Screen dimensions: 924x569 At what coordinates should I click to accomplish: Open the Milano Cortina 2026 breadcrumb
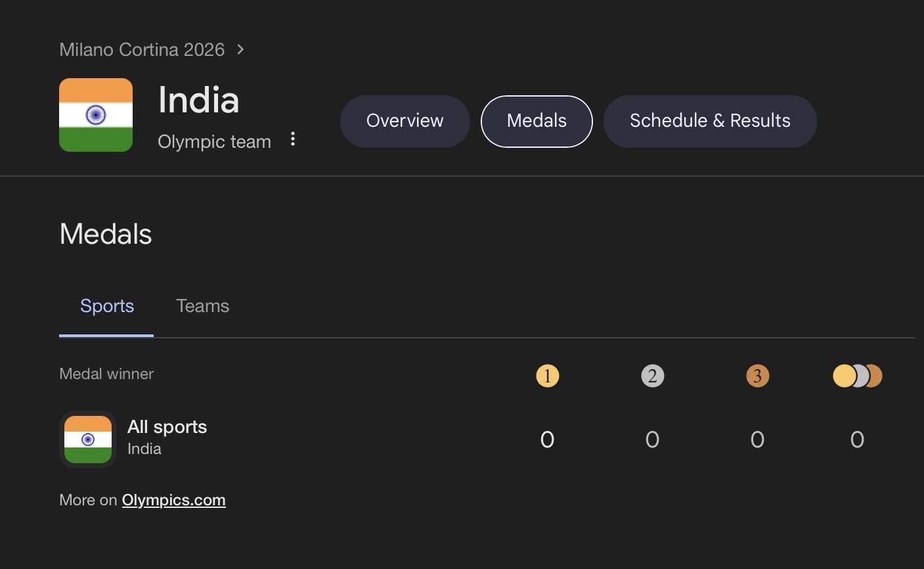click(x=142, y=50)
